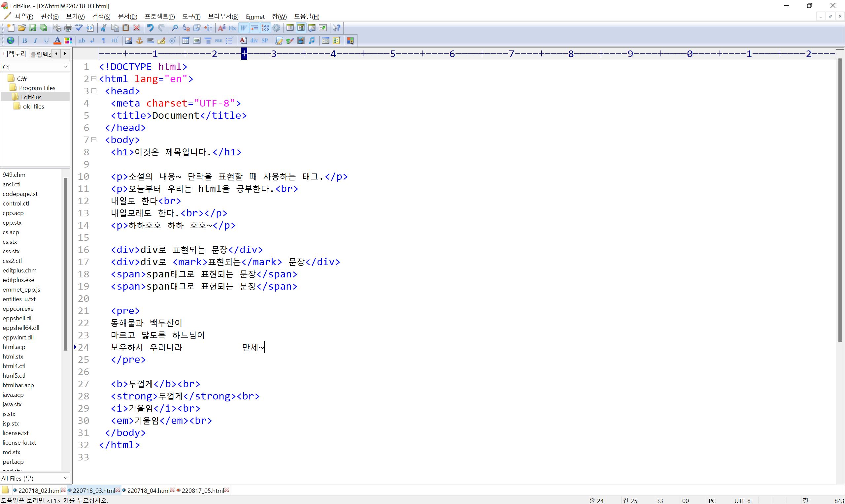Toggle the Line number display button
The image size is (845, 504).
pyautogui.click(x=265, y=28)
